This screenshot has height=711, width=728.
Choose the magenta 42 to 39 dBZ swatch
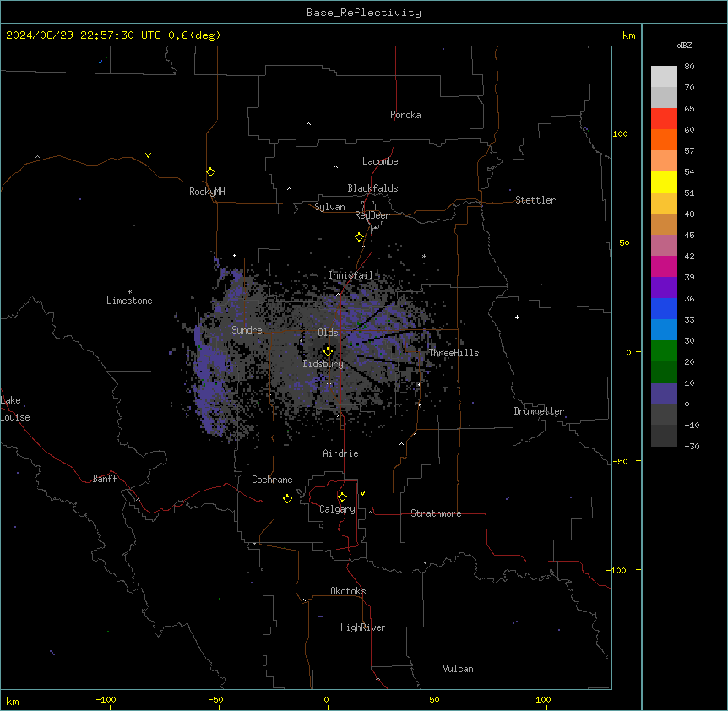pos(664,266)
